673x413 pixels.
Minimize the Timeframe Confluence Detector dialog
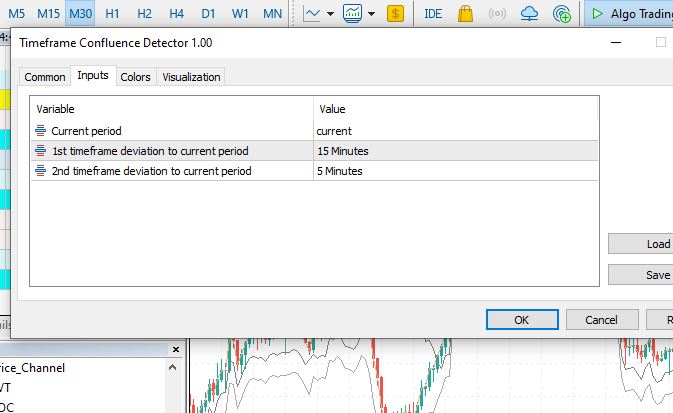616,43
